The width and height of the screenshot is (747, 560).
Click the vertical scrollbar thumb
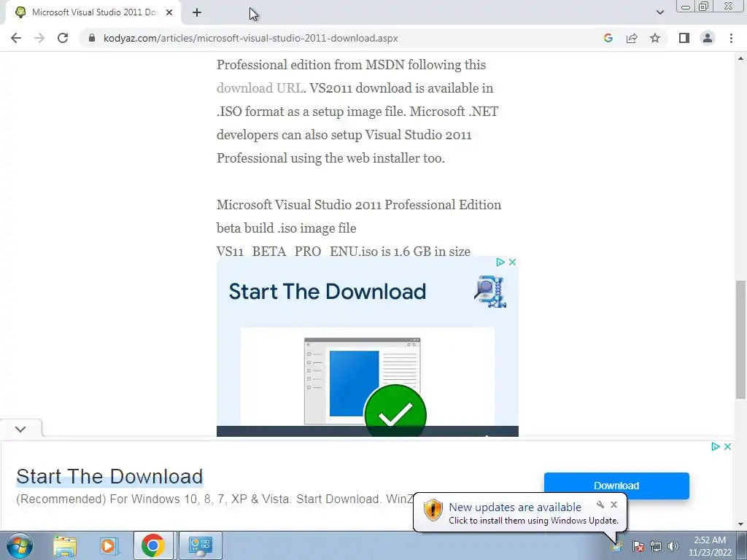click(x=740, y=340)
